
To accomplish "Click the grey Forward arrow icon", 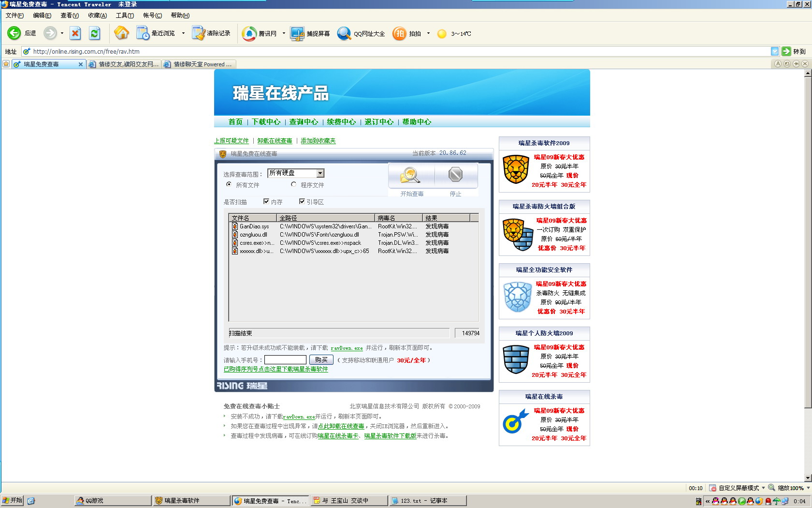I will [x=50, y=33].
